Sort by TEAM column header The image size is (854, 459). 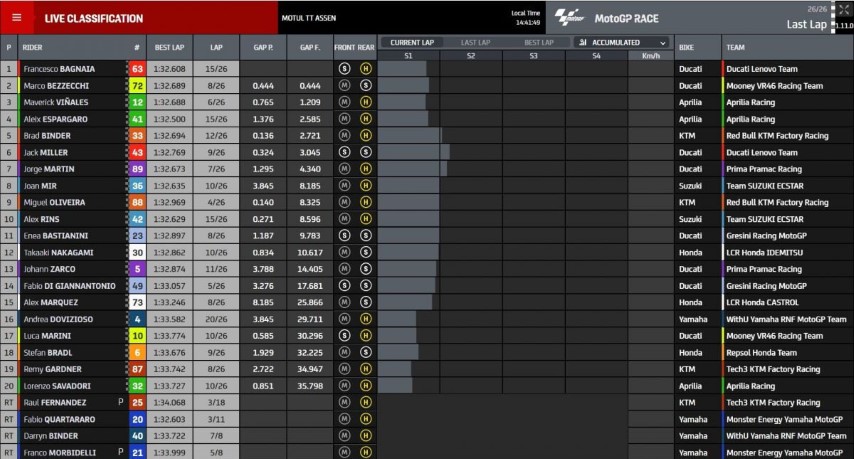pyautogui.click(x=735, y=47)
